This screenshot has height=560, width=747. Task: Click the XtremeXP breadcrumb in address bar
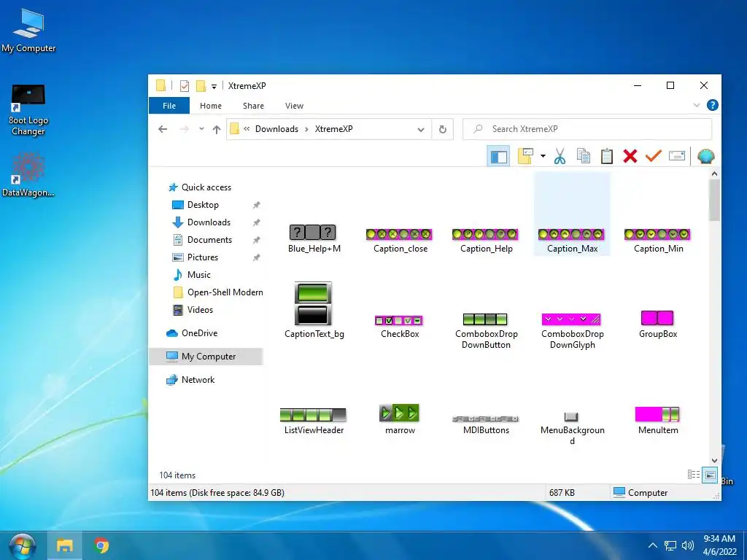tap(333, 129)
